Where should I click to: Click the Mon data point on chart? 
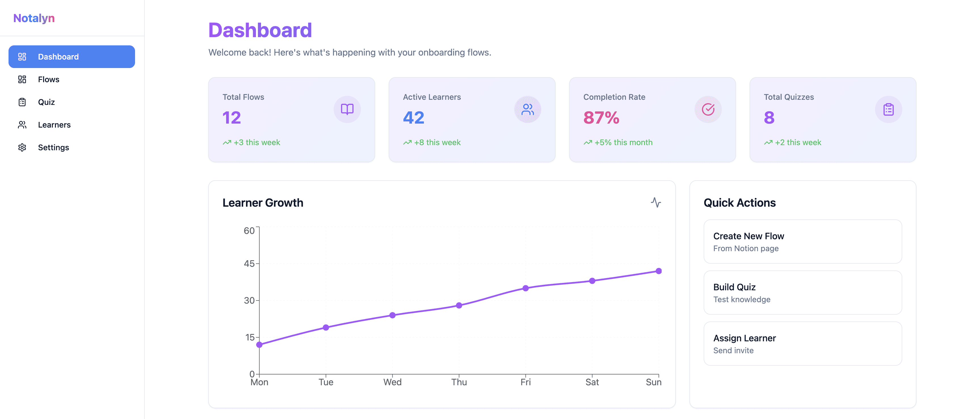pos(259,345)
